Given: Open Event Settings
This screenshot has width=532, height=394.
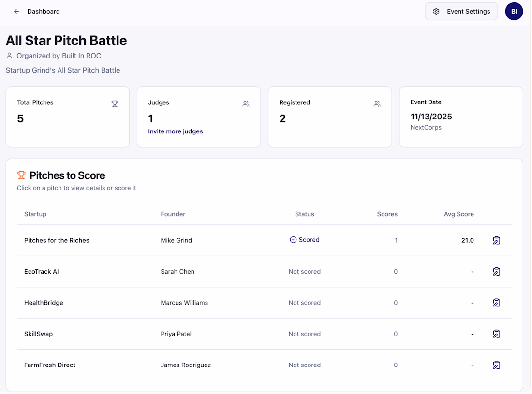Looking at the screenshot, I should [461, 11].
